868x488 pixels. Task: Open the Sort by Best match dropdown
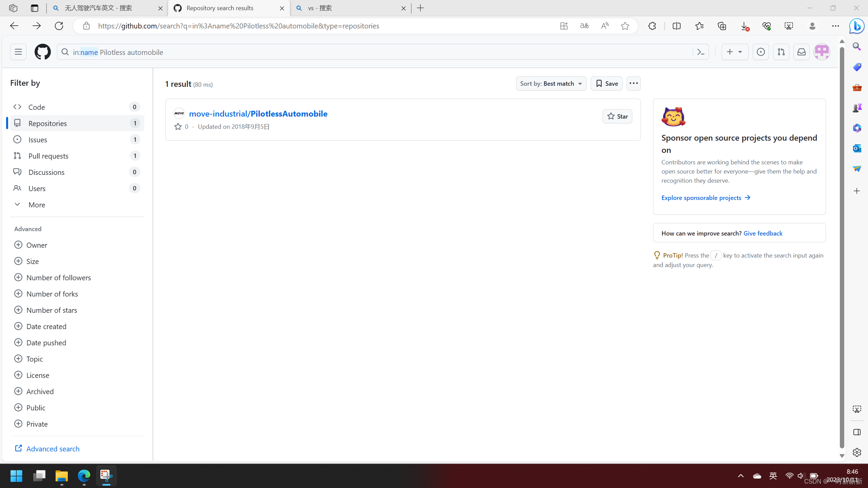click(x=551, y=83)
